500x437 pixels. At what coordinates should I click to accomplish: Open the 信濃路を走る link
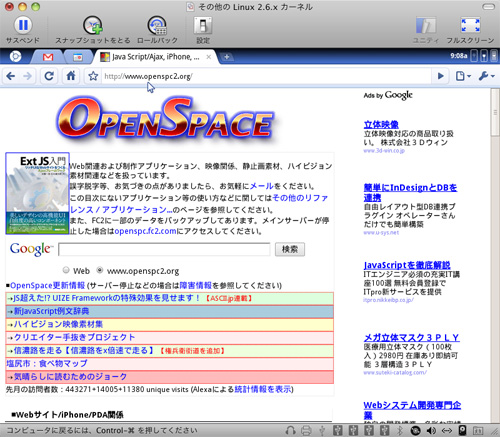point(83,351)
